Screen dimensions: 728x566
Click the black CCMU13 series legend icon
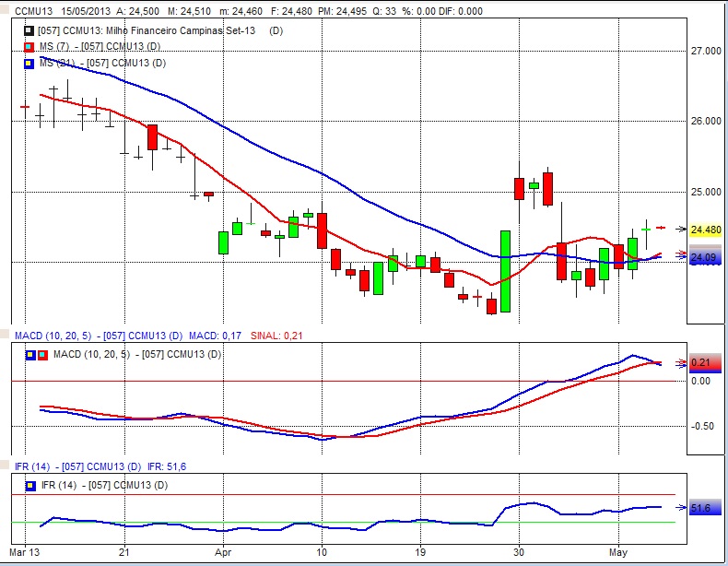pyautogui.click(x=30, y=30)
